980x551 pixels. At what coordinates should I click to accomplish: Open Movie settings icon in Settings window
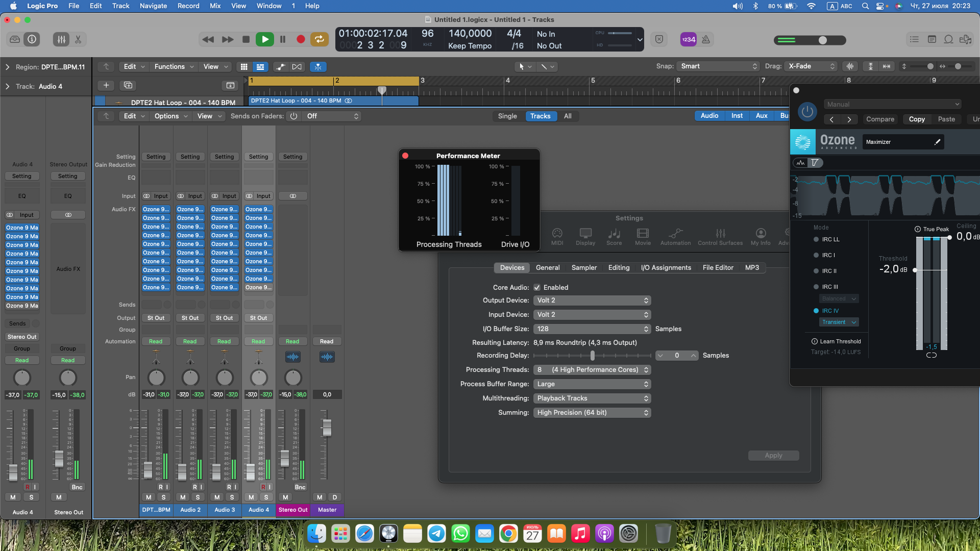643,237
